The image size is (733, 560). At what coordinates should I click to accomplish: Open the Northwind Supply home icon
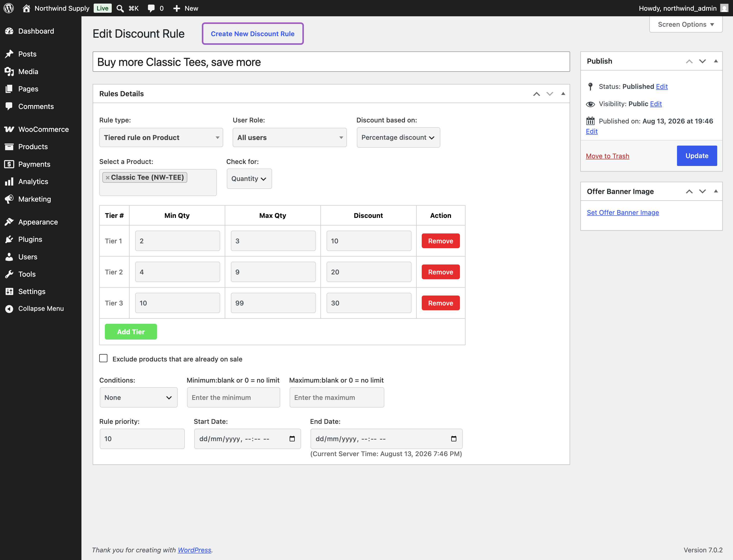point(26,8)
